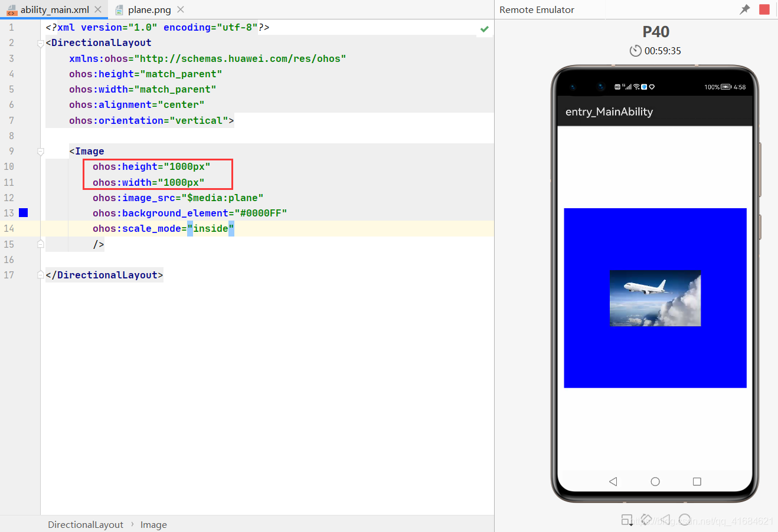The height and width of the screenshot is (532, 778).
Task: Click the xmlns:ohos schema URL line
Action: pyautogui.click(x=207, y=58)
